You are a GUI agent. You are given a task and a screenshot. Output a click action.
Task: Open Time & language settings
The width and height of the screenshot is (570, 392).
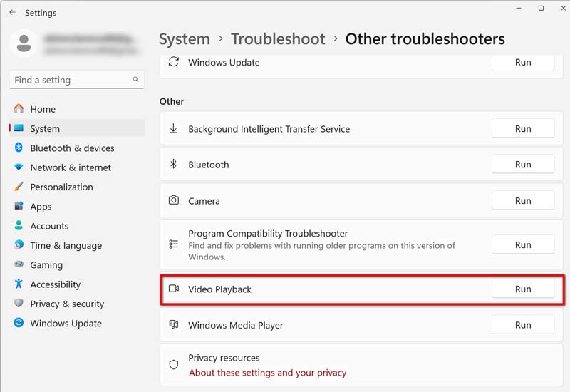click(x=77, y=245)
